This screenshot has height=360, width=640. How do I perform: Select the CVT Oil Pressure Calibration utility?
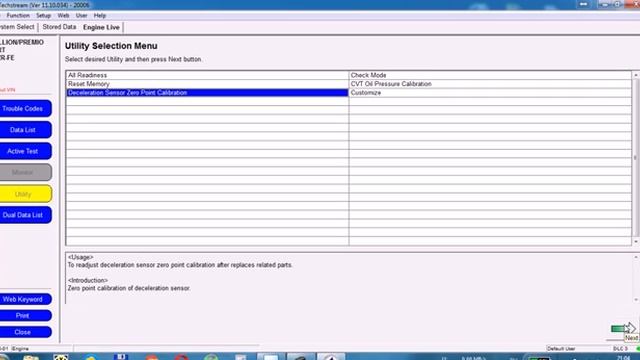click(x=490, y=84)
